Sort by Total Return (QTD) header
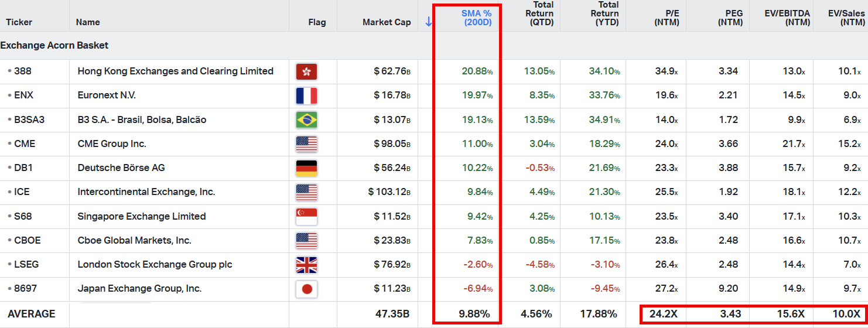This screenshot has height=328, width=868. (x=539, y=13)
